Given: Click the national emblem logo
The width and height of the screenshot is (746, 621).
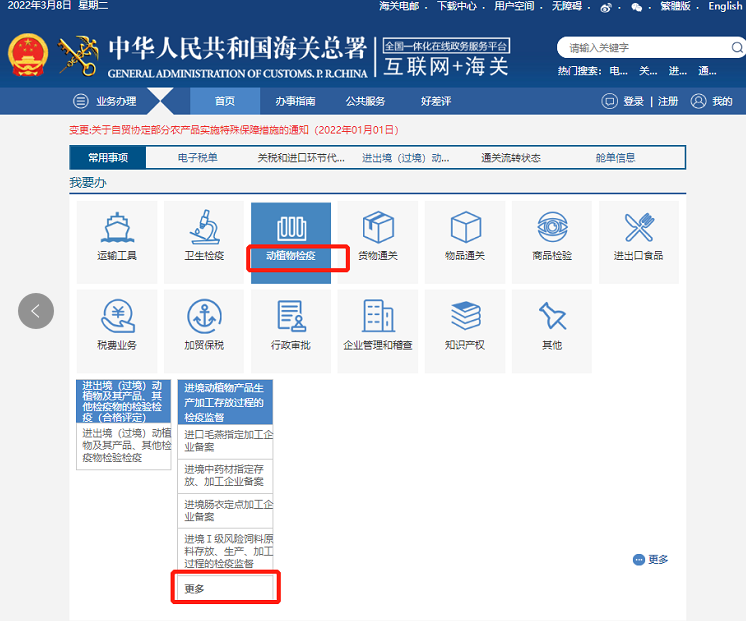Looking at the screenshot, I should [x=28, y=55].
